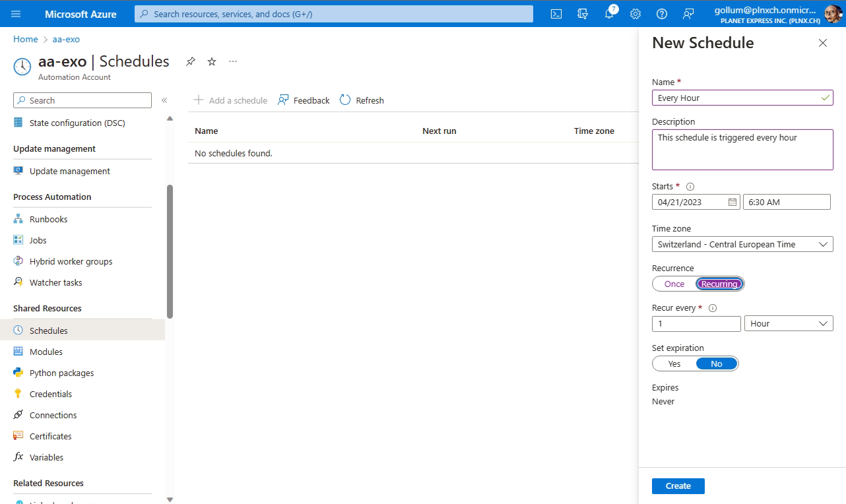Expand the Time zone dropdown

[x=742, y=244]
